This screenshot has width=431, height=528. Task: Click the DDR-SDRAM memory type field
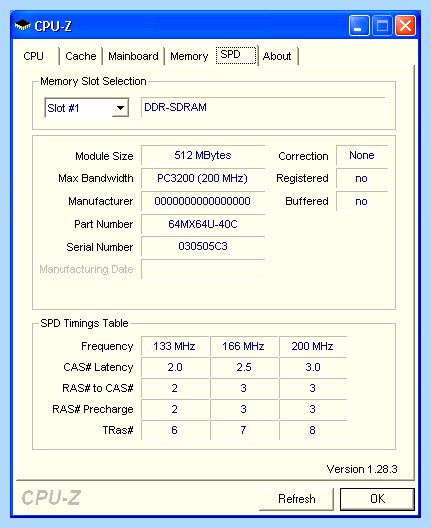tap(263, 107)
